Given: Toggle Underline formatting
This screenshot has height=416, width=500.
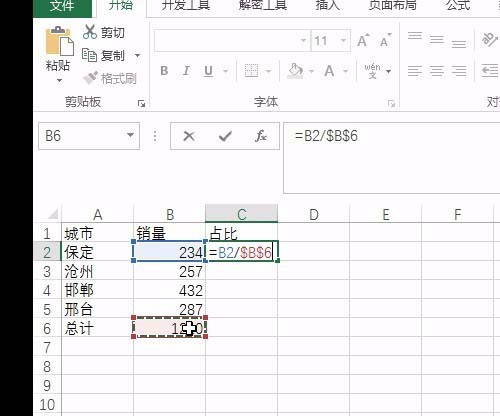Looking at the screenshot, I should coord(208,71).
